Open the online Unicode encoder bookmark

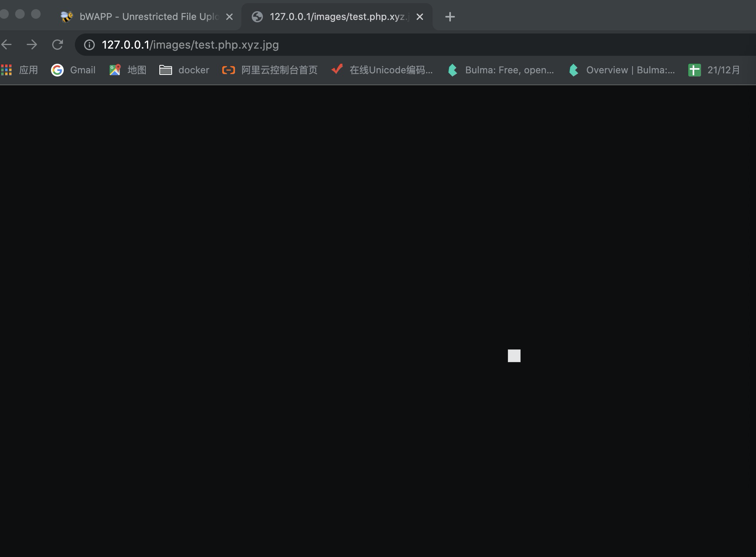[382, 70]
